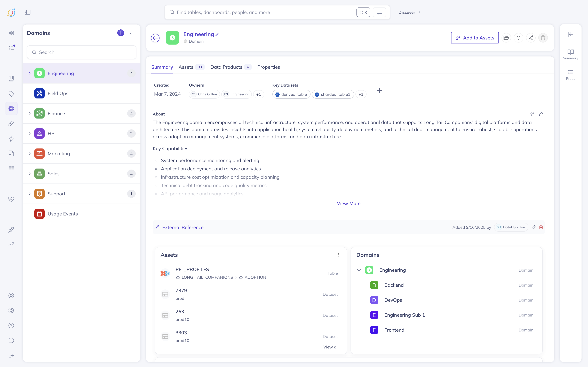
Task: Toggle the left navigation sidebar panel icon
Action: coord(27,12)
